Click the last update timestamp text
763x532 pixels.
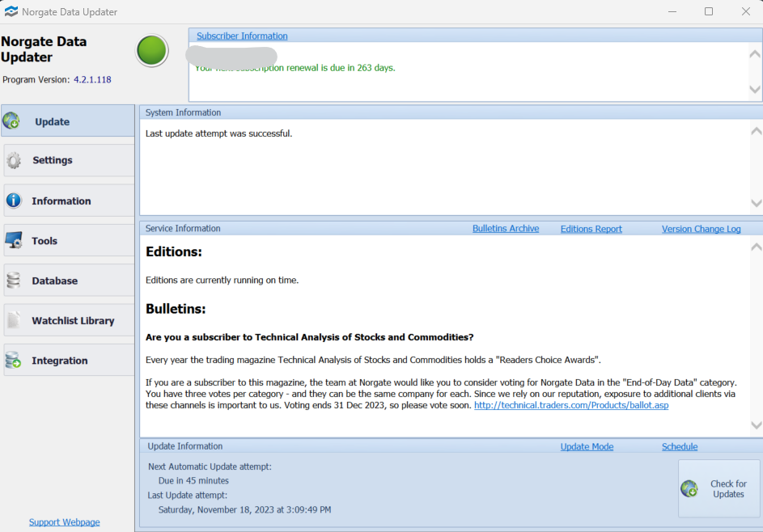[x=244, y=509]
